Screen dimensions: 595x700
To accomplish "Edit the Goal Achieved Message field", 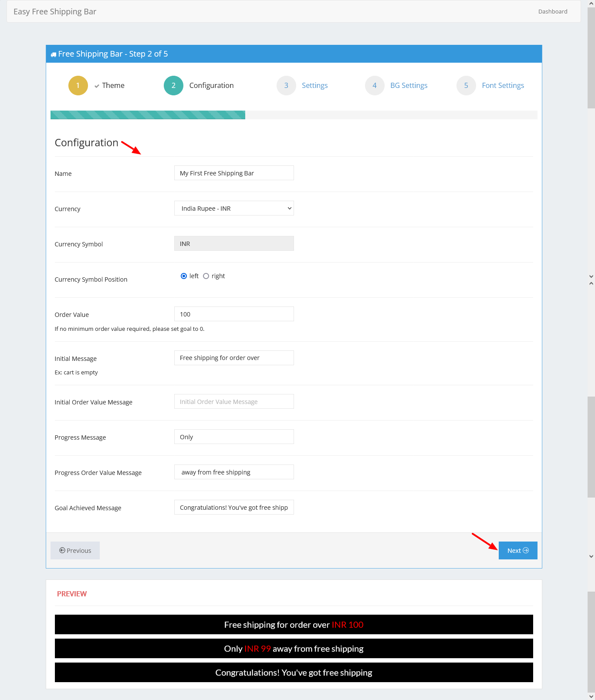I will 234,508.
